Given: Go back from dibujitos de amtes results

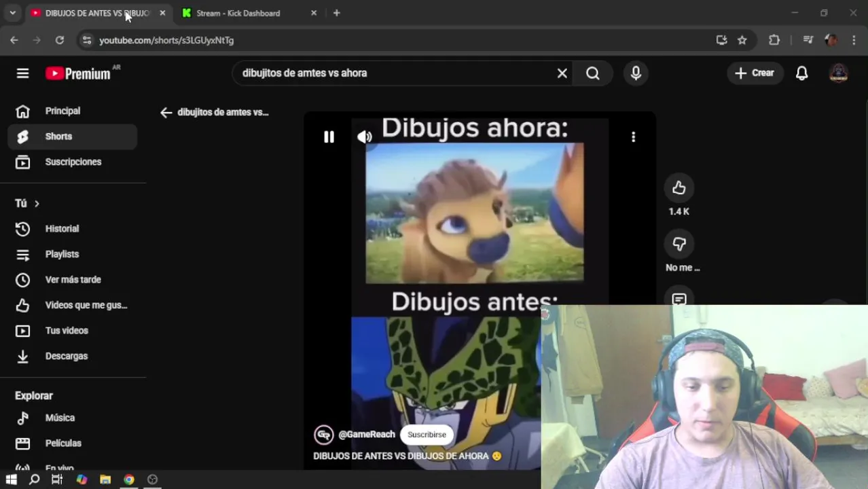Looking at the screenshot, I should pos(166,113).
